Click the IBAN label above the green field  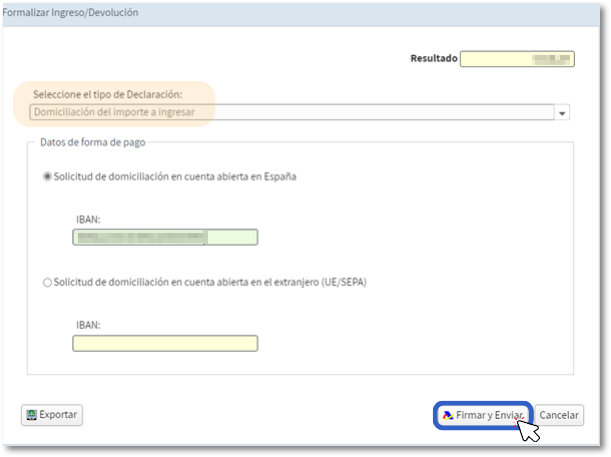88,218
